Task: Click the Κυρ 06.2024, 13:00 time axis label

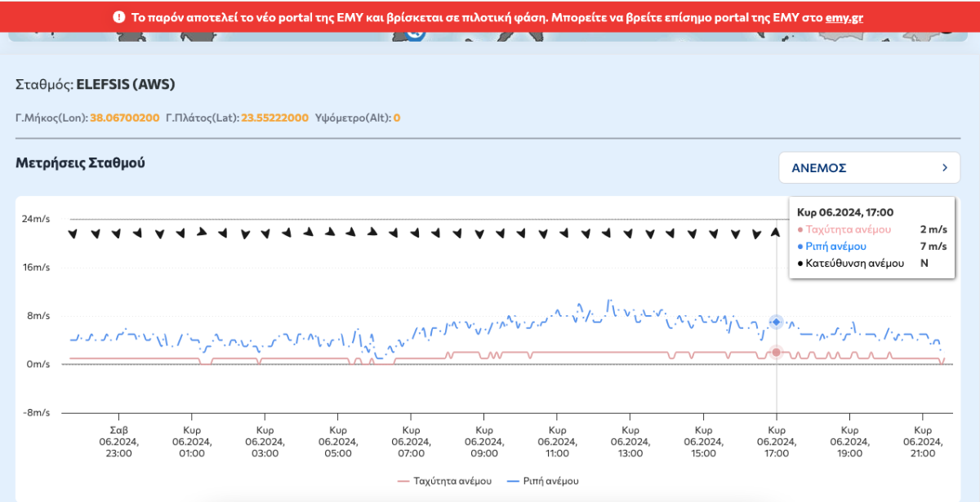Action: [x=630, y=442]
